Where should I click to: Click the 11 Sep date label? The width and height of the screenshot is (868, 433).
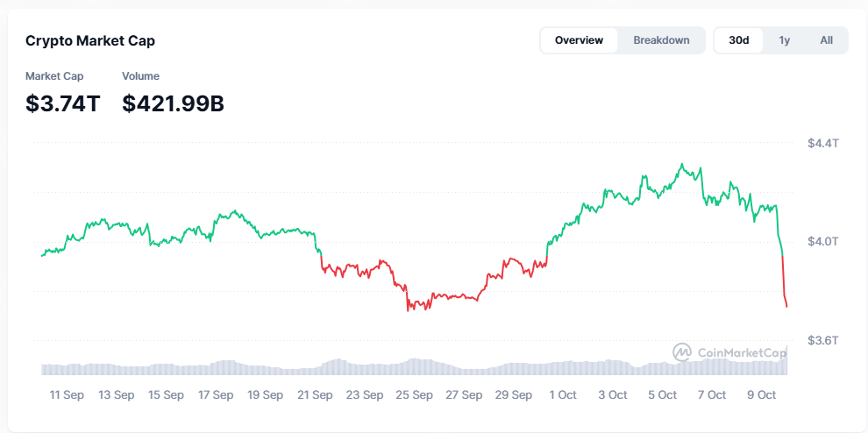click(67, 395)
